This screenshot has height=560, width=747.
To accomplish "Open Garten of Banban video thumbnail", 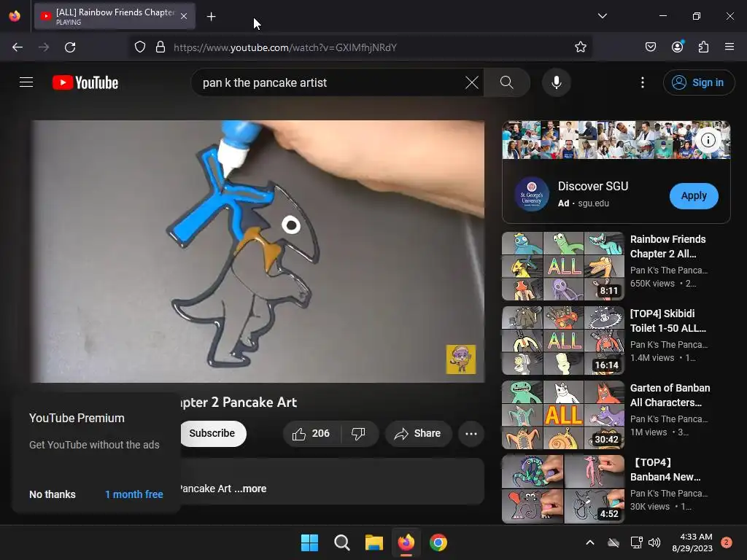I will point(562,414).
